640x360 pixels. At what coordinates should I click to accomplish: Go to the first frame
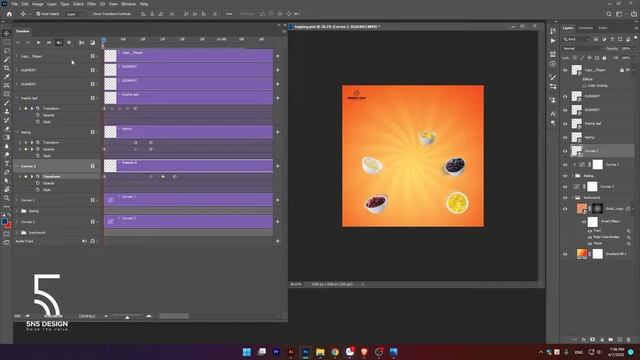(x=18, y=42)
